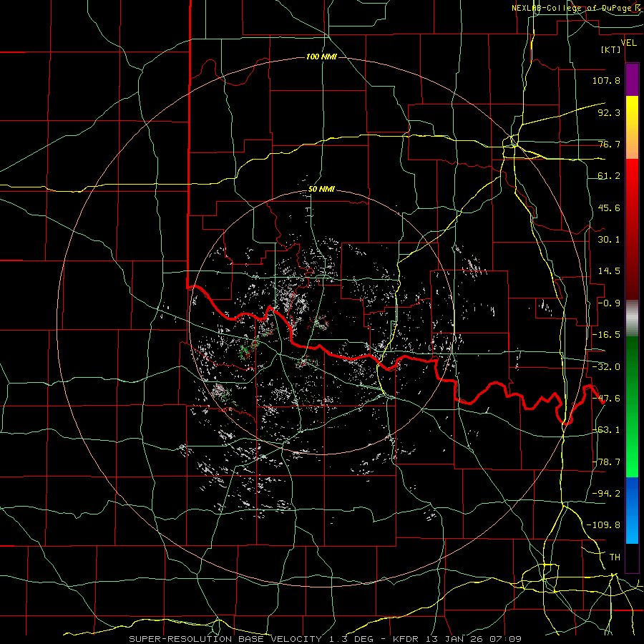
Task: Click the 76.7 velocity scale value
Action: tap(609, 144)
